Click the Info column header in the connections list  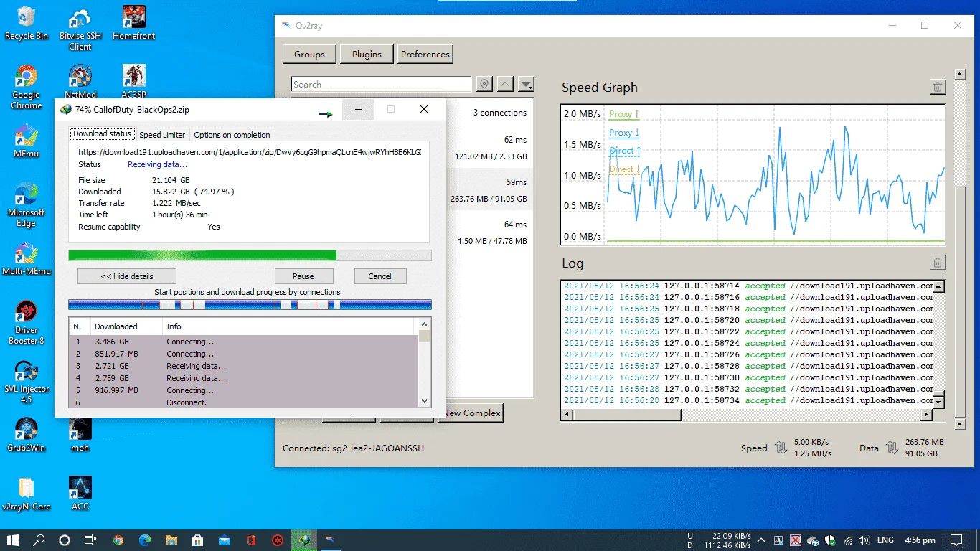point(289,326)
